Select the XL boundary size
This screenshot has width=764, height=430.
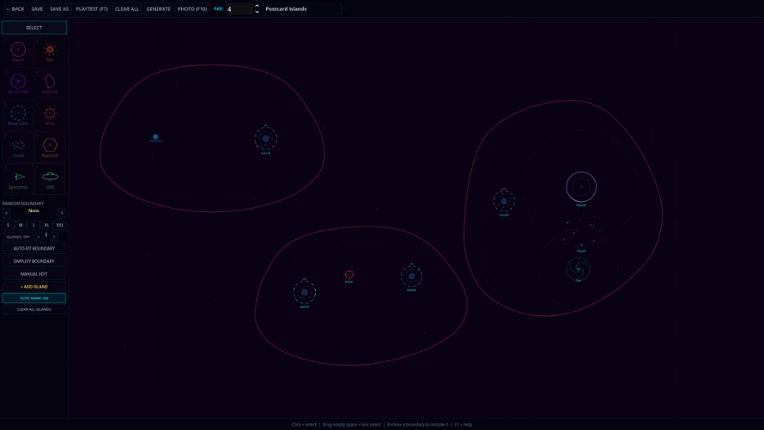[46, 225]
